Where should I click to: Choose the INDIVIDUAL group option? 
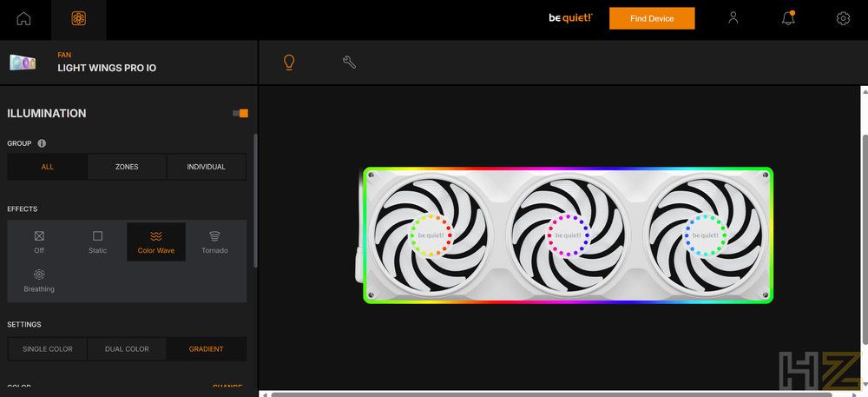pos(206,167)
